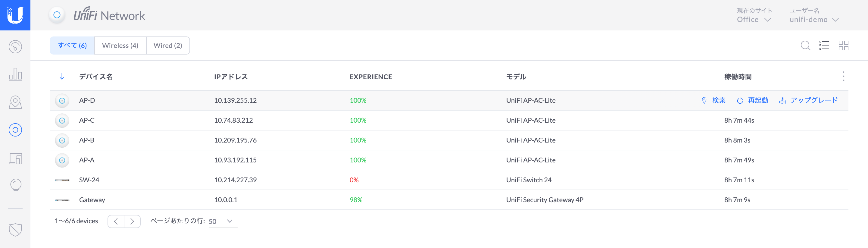868x248 pixels.
Task: Go to next page arrow
Action: coord(132,221)
